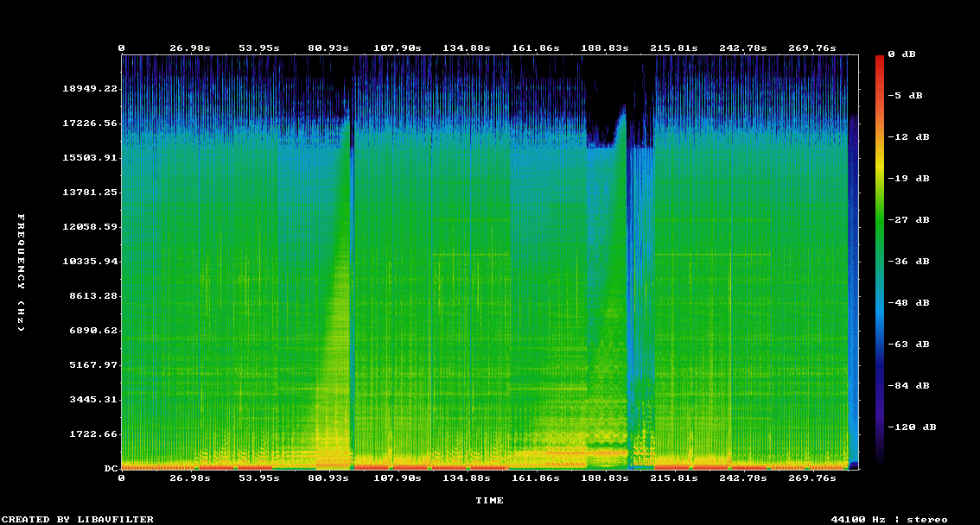The image size is (980, 525).
Task: Click the 80.93s marker on top time axis
Action: point(328,48)
